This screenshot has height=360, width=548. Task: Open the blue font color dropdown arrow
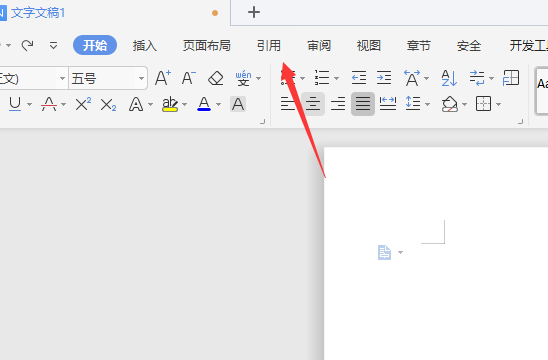218,104
